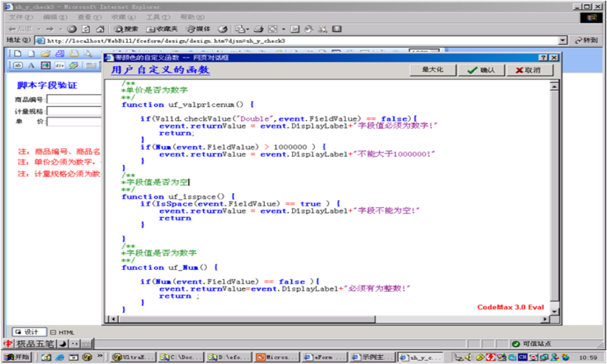
Task: Click the preview magnifier icon in designer toolbar
Action: [x=88, y=54]
